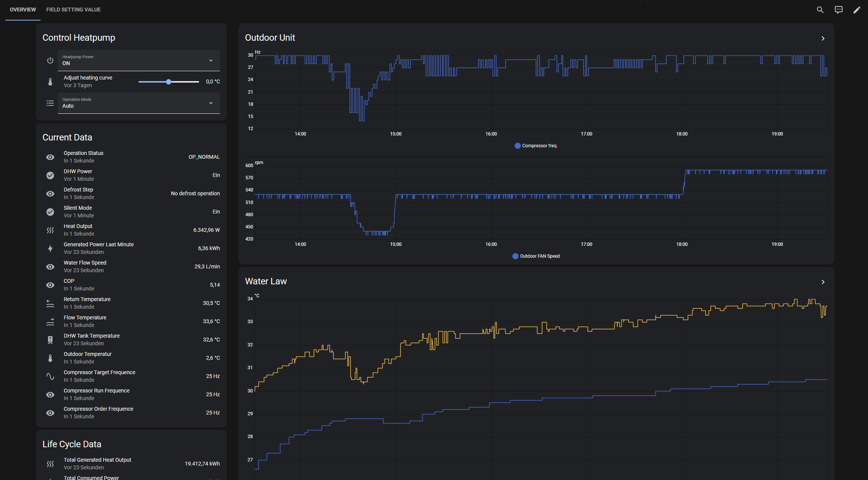Viewport: 868px width, 480px height.
Task: Click the Outdoor Temperatur thermometer icon
Action: pos(50,358)
